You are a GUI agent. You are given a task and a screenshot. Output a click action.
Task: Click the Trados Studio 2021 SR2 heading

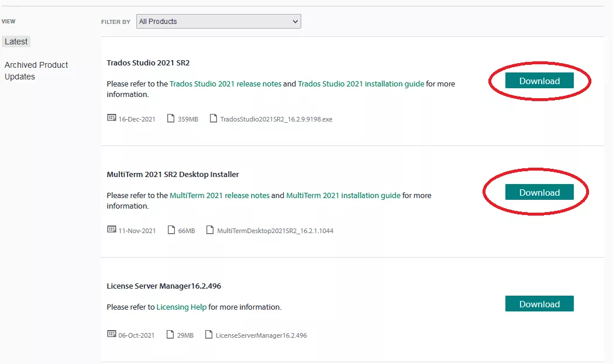pyautogui.click(x=148, y=63)
